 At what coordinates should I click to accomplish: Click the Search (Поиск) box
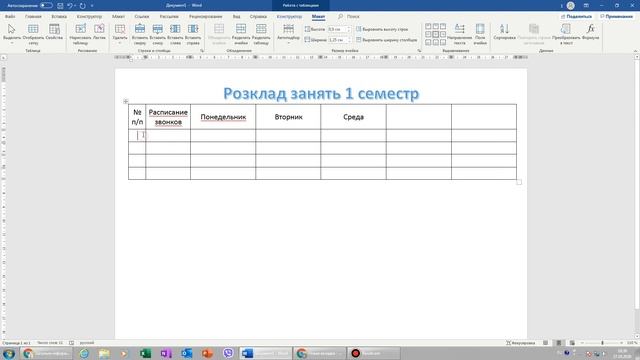point(349,16)
